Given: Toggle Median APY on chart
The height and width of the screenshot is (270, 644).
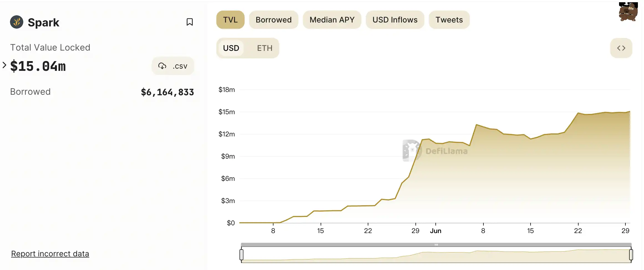Looking at the screenshot, I should pyautogui.click(x=332, y=20).
